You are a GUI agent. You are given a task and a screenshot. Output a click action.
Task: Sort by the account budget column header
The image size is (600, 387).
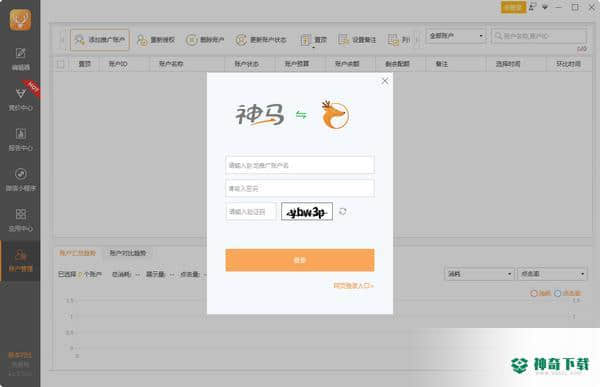tap(297, 64)
